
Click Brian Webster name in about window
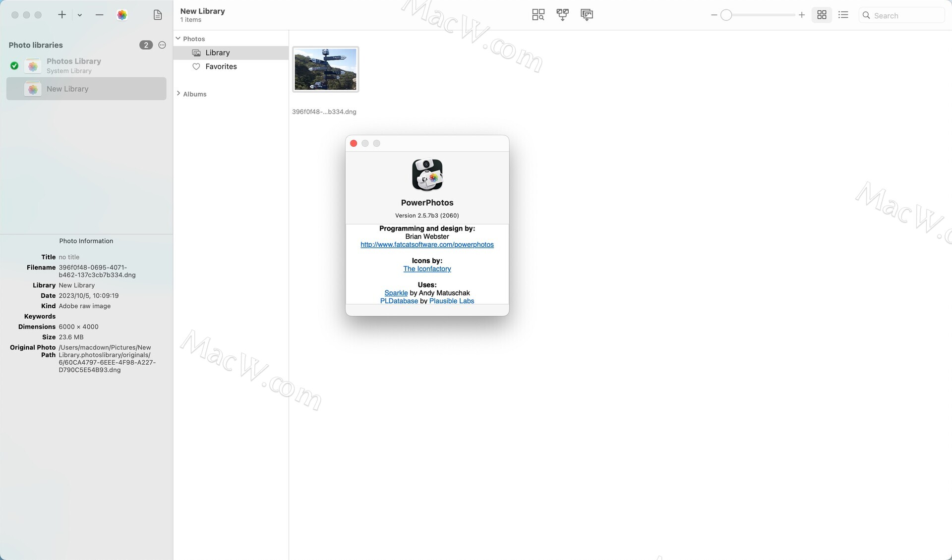[427, 236]
